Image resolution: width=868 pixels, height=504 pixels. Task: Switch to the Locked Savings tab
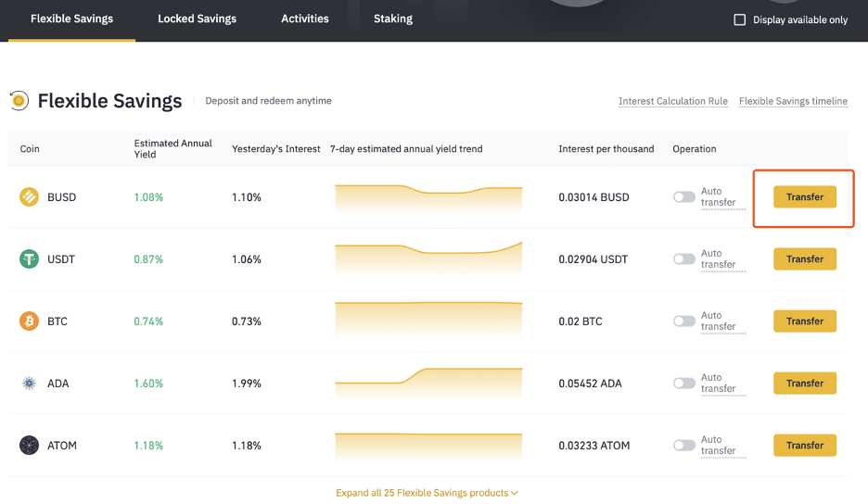click(x=198, y=19)
